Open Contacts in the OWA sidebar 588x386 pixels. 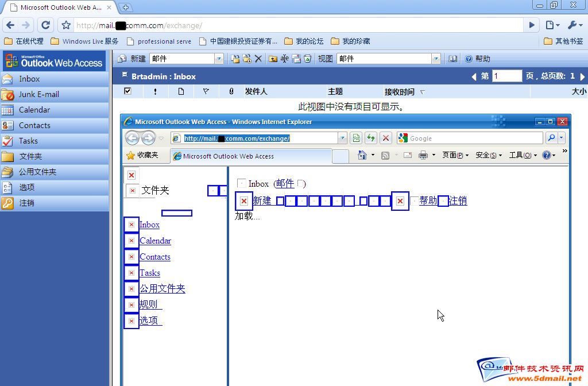(x=55, y=125)
